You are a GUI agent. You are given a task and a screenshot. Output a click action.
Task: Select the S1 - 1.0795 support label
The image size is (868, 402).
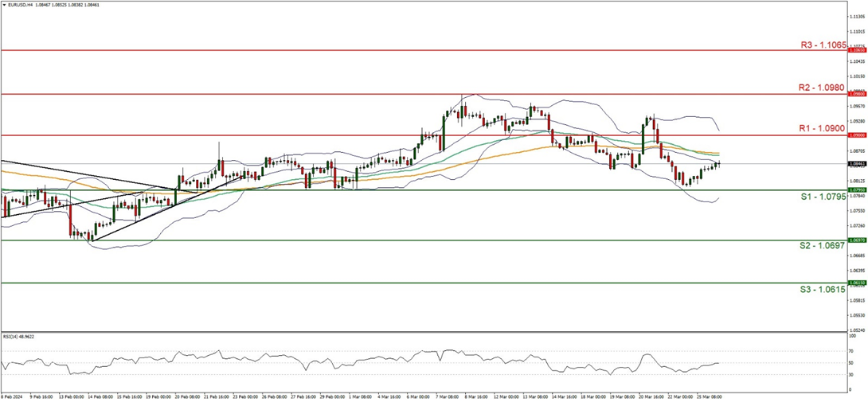point(821,196)
